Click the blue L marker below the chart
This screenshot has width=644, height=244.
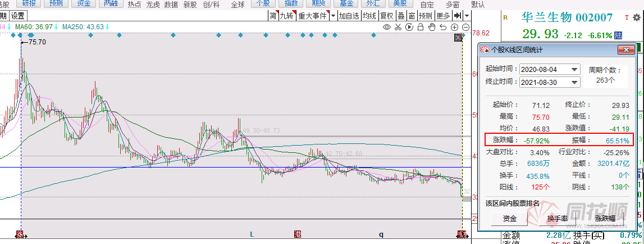click(252, 234)
